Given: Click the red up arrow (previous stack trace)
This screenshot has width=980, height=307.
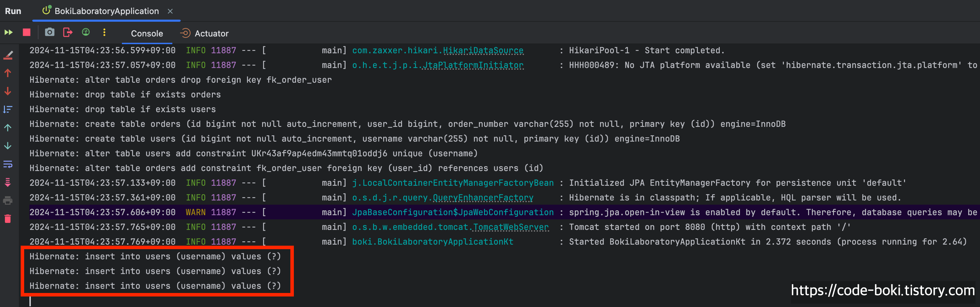Looking at the screenshot, I should 8,73.
